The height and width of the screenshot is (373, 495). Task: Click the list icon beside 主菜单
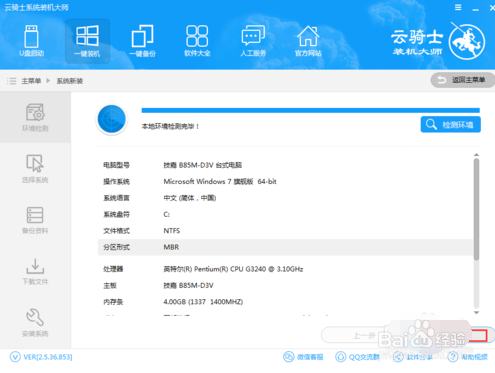12,81
